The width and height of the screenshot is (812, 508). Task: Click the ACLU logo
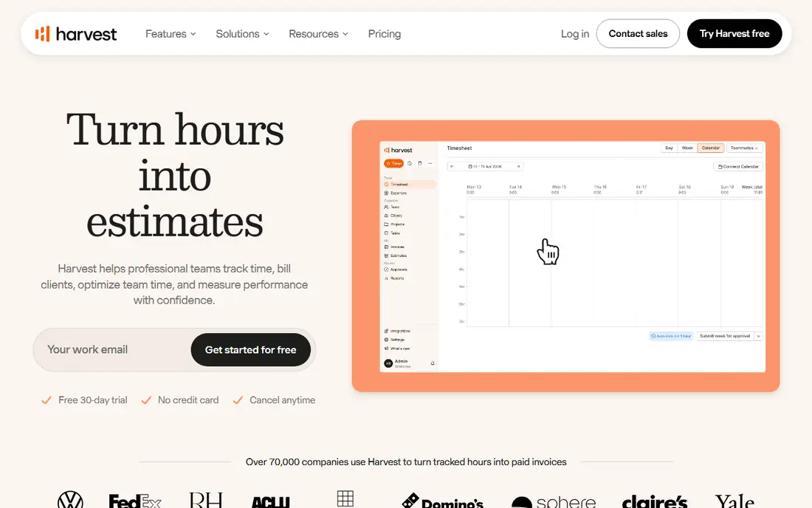tap(270, 502)
